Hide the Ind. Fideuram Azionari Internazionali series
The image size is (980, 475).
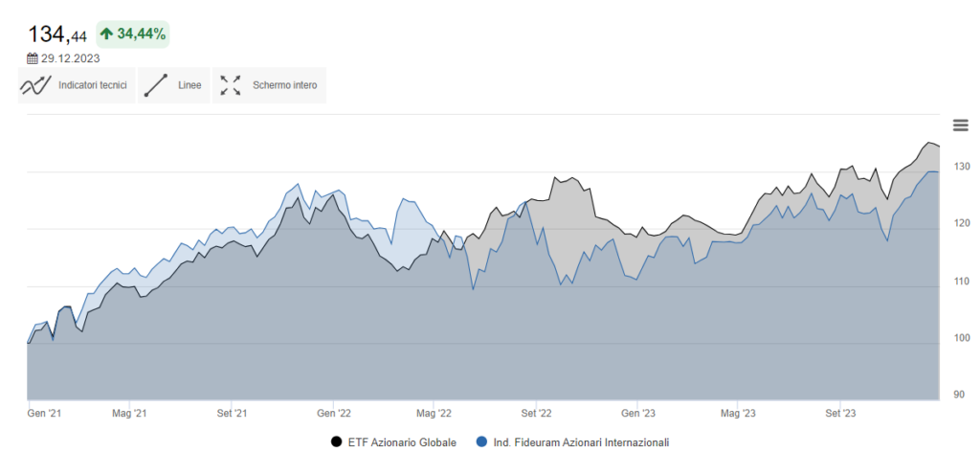pyautogui.click(x=580, y=442)
